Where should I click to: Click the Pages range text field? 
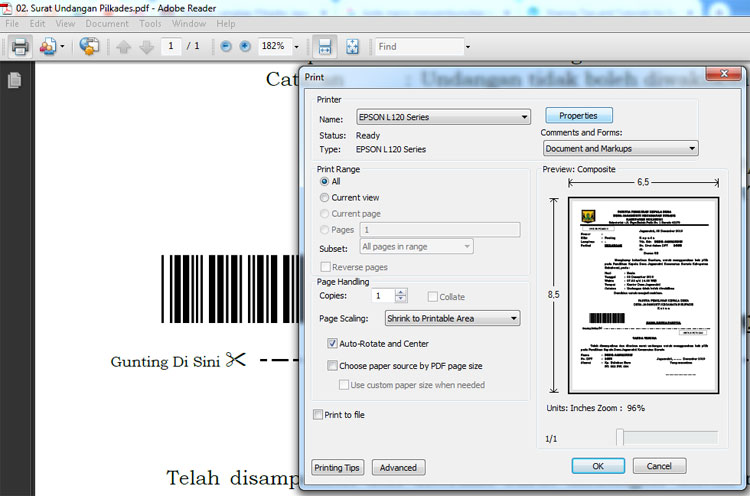(x=440, y=230)
